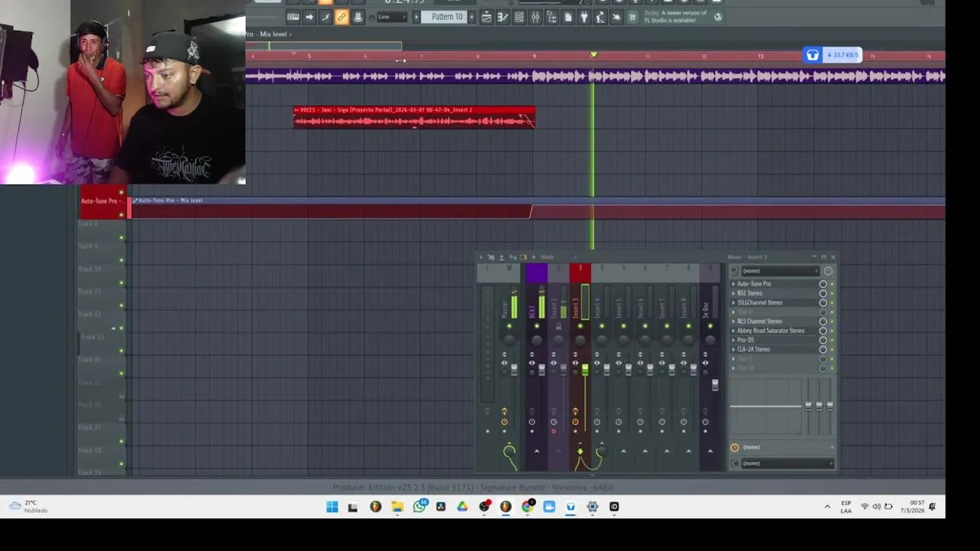Toggle typing keyboard to piano icon

pos(293,17)
